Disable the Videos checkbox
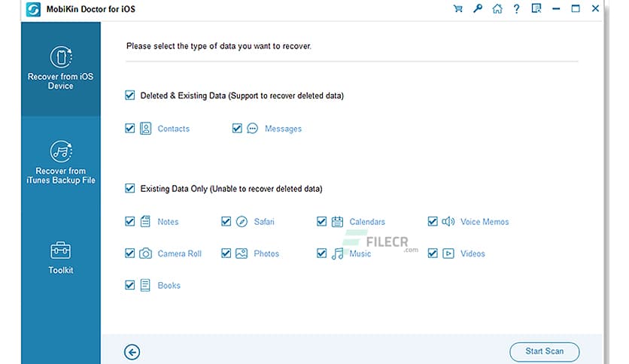The width and height of the screenshot is (629, 364). 433,253
